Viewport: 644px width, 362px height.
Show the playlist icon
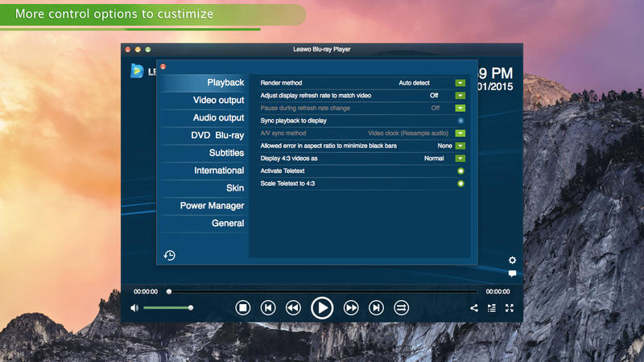pyautogui.click(x=492, y=308)
